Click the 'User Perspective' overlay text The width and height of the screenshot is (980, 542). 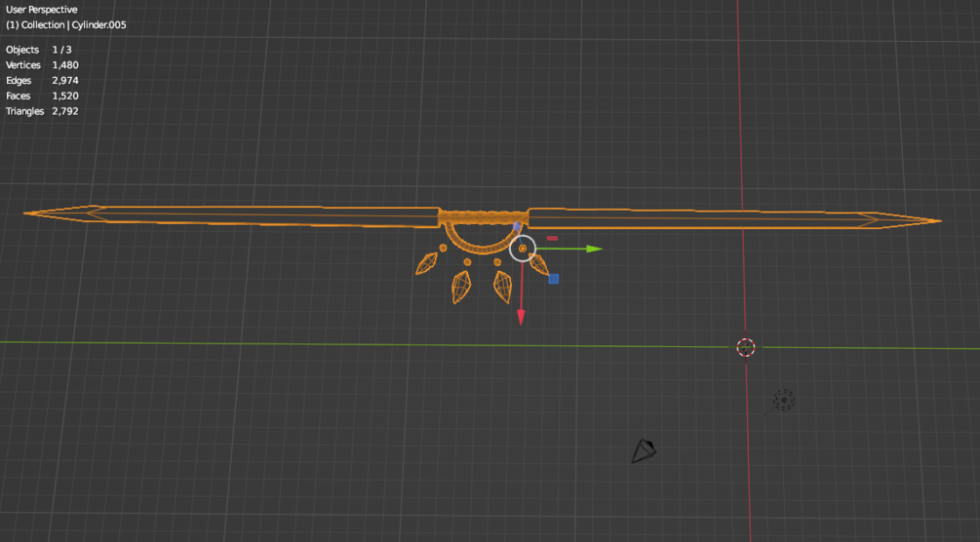(41, 10)
